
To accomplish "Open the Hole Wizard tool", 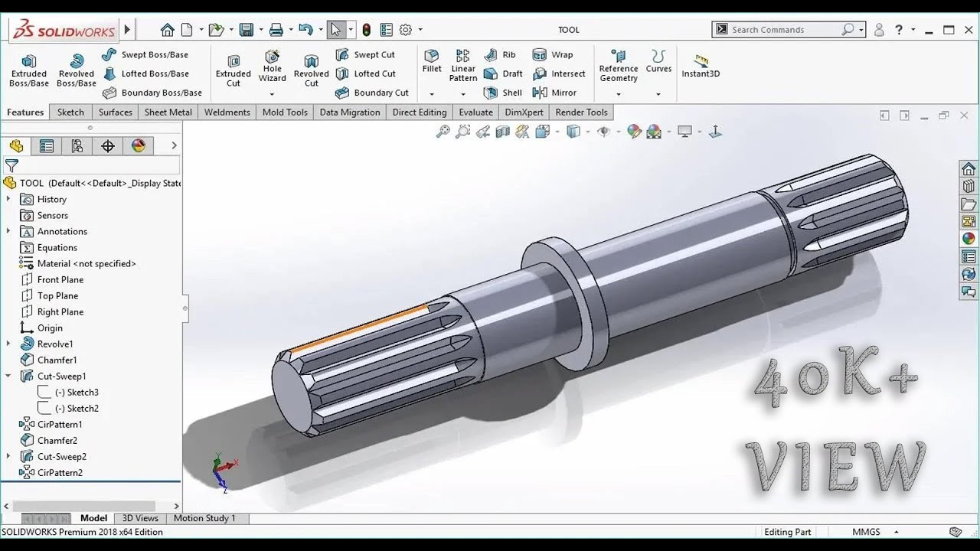I will tap(273, 66).
